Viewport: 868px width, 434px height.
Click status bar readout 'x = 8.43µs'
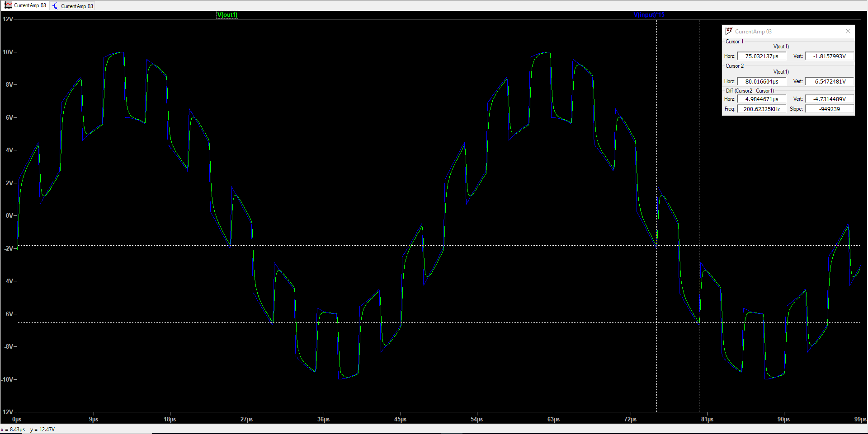point(13,429)
